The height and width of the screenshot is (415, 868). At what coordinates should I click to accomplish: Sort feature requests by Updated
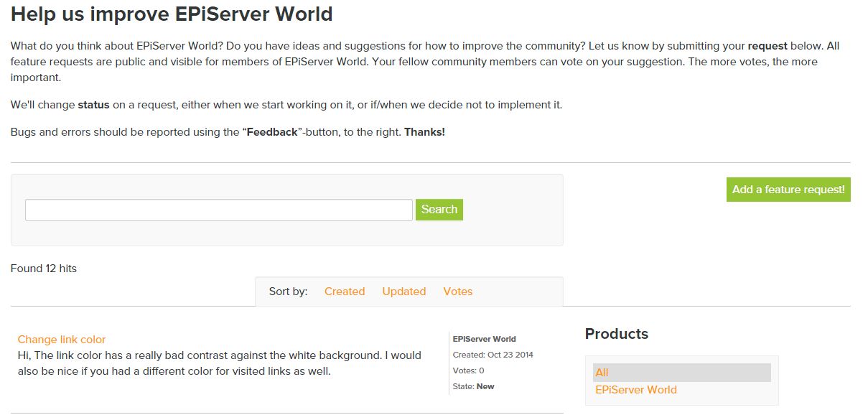(403, 292)
